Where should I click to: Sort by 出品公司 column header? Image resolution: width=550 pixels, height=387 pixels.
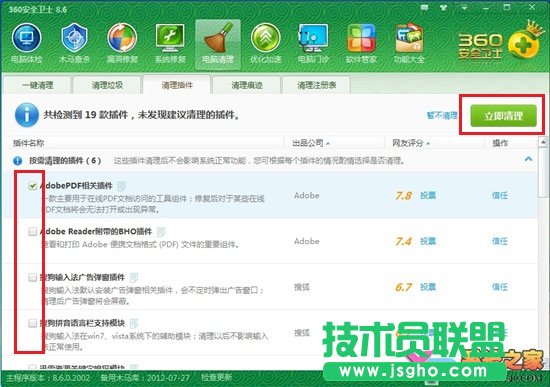[311, 143]
